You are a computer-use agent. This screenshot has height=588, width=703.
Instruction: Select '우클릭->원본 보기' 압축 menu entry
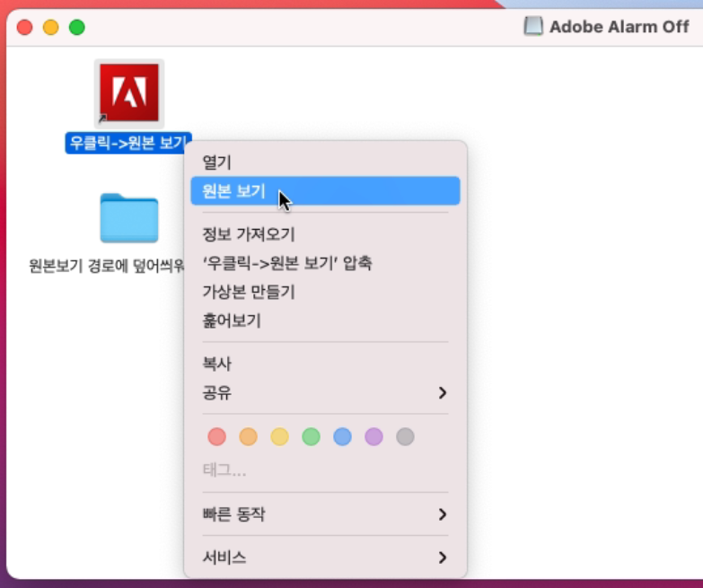(326, 263)
